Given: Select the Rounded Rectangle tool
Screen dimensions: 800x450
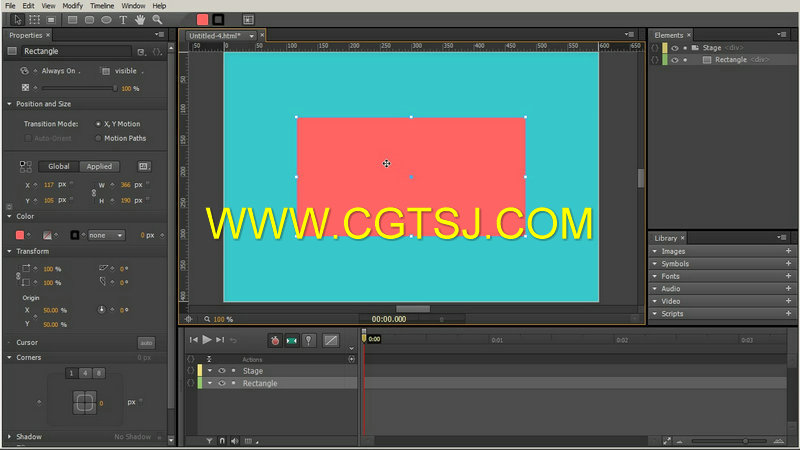Looking at the screenshot, I should tap(89, 20).
